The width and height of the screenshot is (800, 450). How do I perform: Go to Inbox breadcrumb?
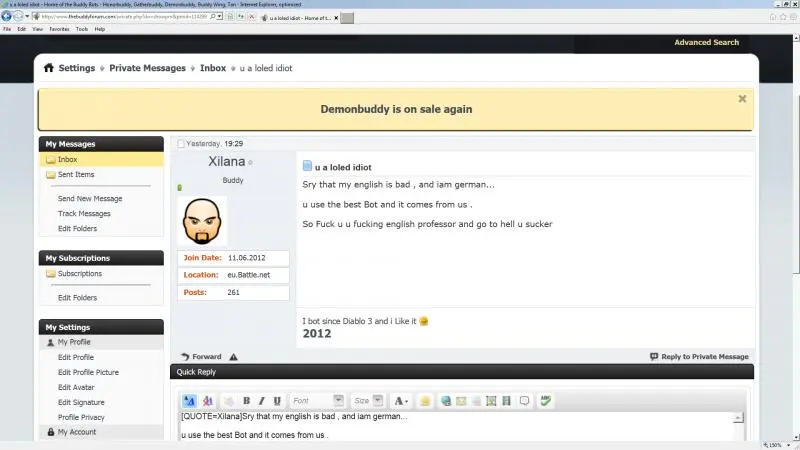click(213, 68)
